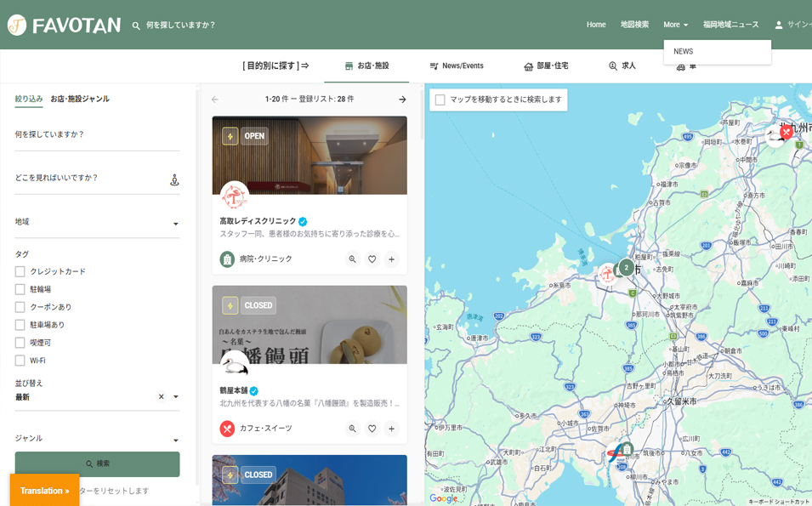Select NEWS from the More menu

click(x=684, y=52)
